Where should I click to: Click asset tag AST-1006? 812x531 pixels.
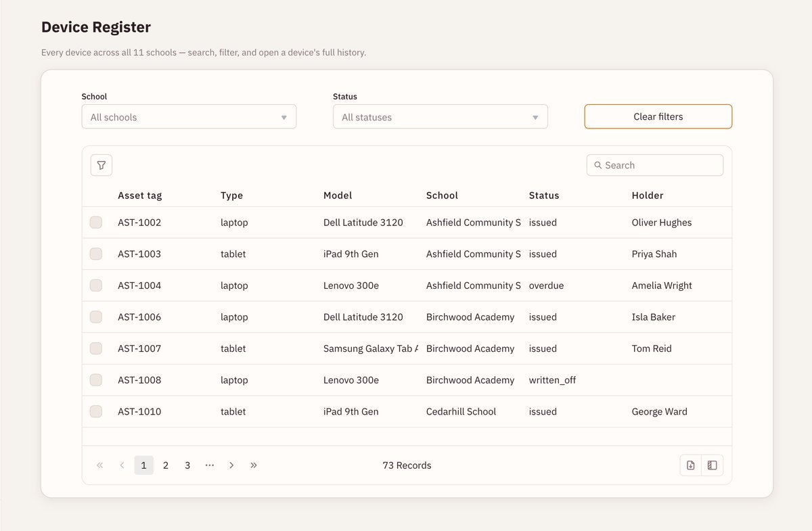[139, 317]
